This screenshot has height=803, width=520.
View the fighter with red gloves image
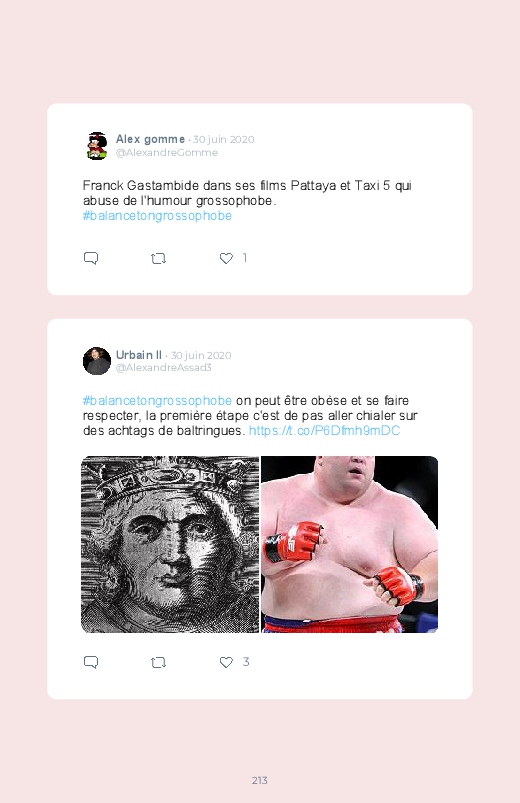click(x=349, y=544)
